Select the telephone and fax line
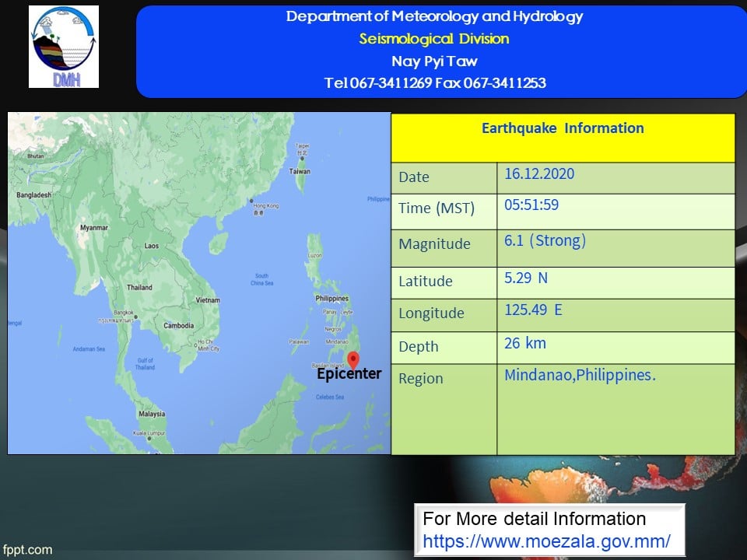The width and height of the screenshot is (747, 560). pos(434,83)
